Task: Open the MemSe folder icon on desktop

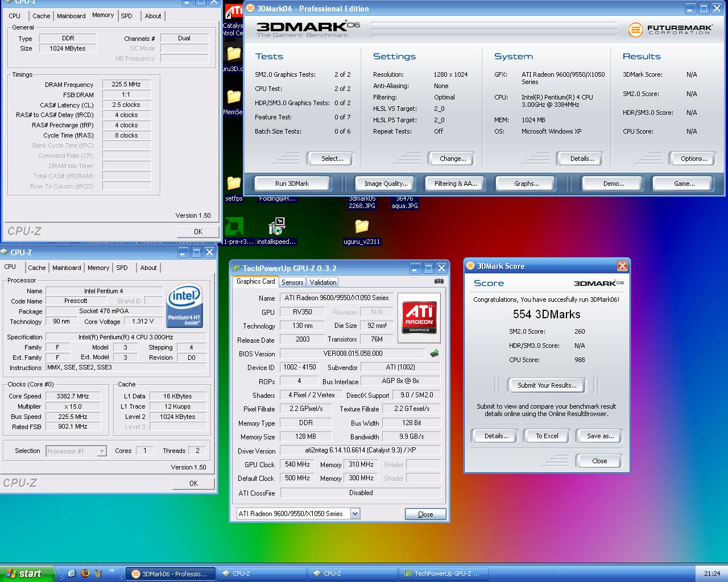Action: (x=233, y=102)
